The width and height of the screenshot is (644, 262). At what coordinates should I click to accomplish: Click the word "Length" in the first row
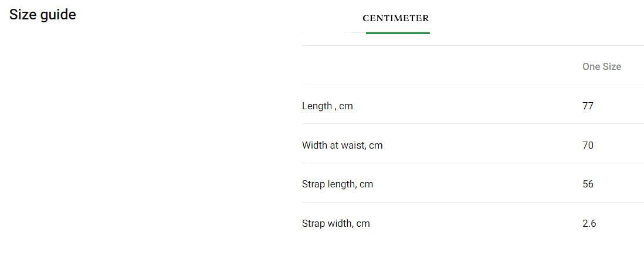[317, 106]
